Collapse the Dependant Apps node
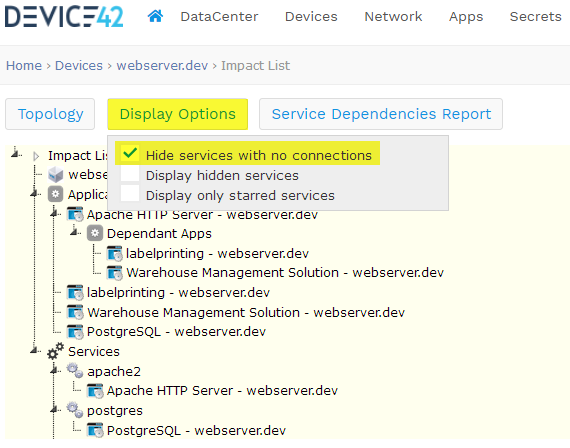This screenshot has width=570, height=448. 75,231
